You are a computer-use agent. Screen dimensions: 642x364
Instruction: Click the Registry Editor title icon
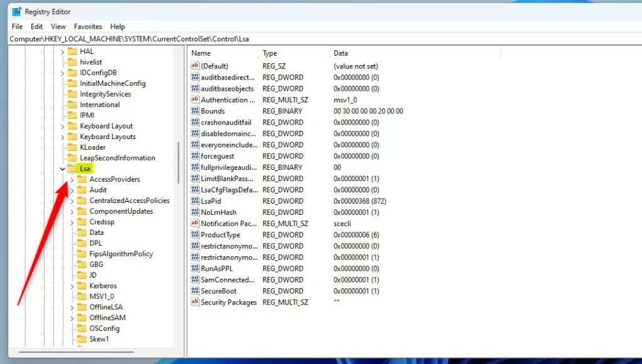tap(16, 11)
